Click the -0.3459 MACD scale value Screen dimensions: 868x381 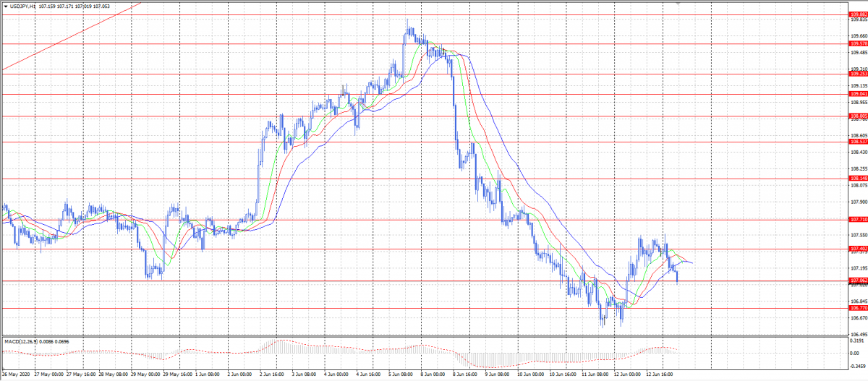coord(859,366)
